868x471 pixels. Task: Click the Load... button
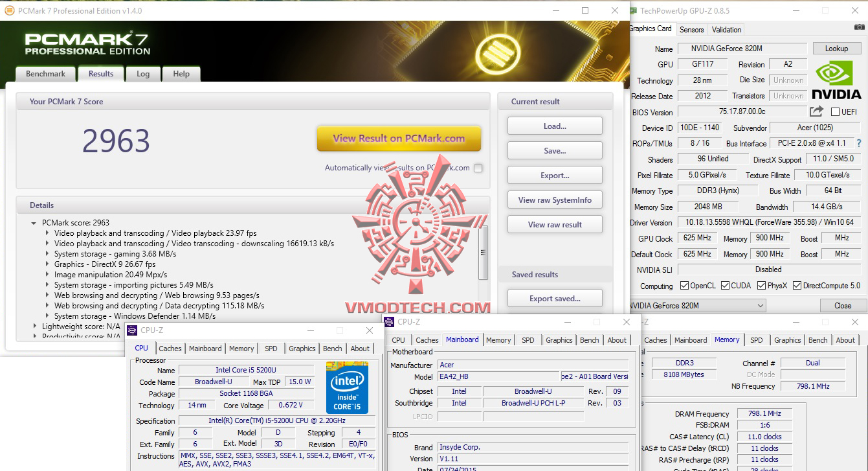555,126
